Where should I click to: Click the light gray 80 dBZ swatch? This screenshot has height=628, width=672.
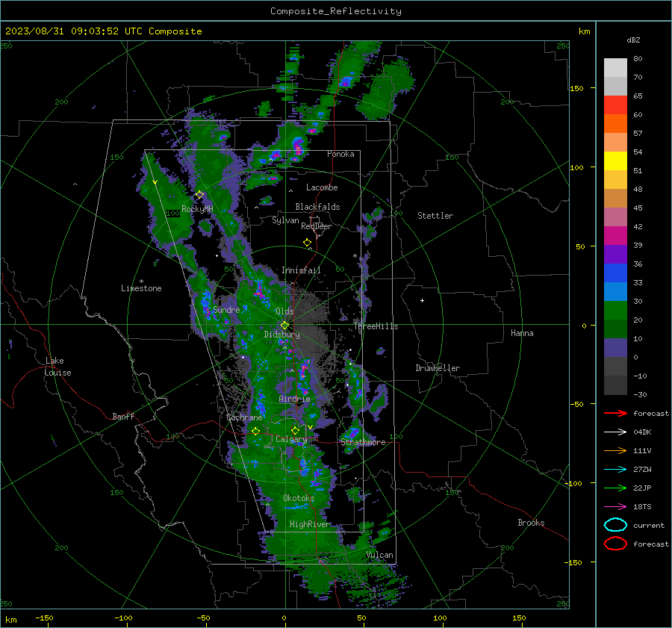(x=615, y=67)
